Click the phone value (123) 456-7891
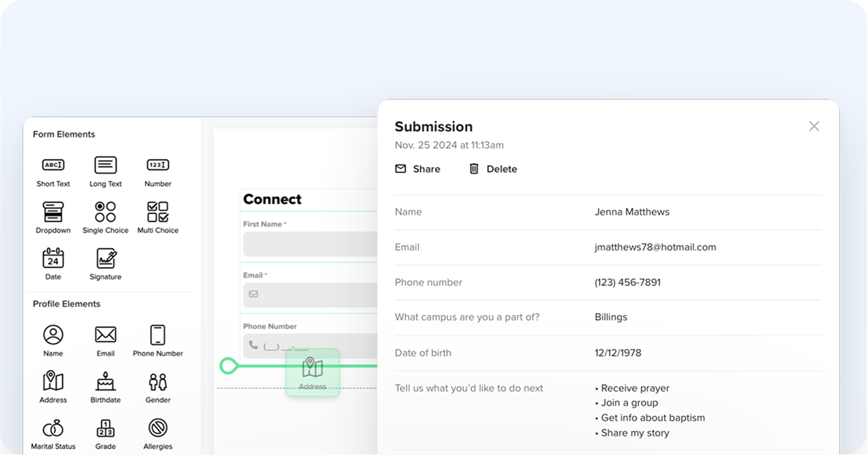This screenshot has height=455, width=868. pos(628,282)
